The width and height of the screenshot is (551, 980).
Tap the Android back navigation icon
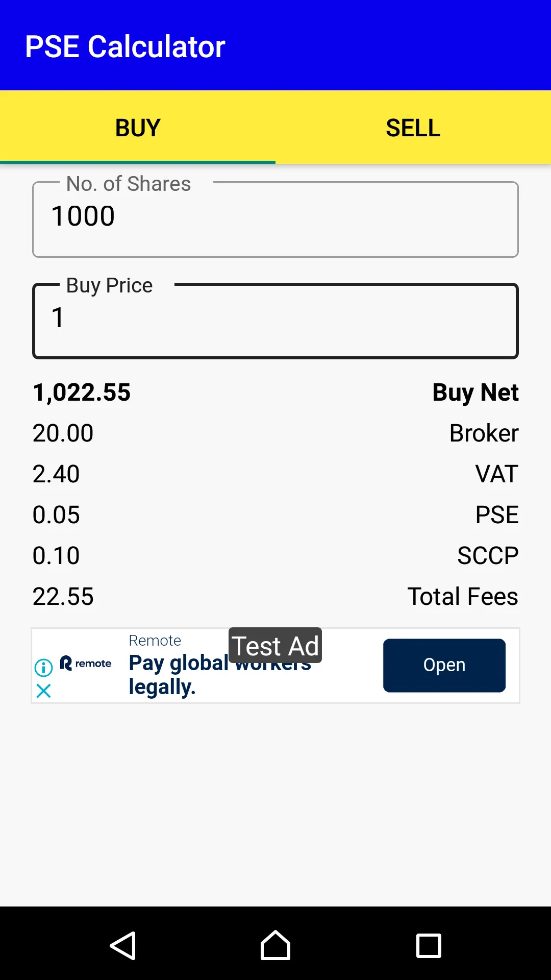pyautogui.click(x=123, y=946)
